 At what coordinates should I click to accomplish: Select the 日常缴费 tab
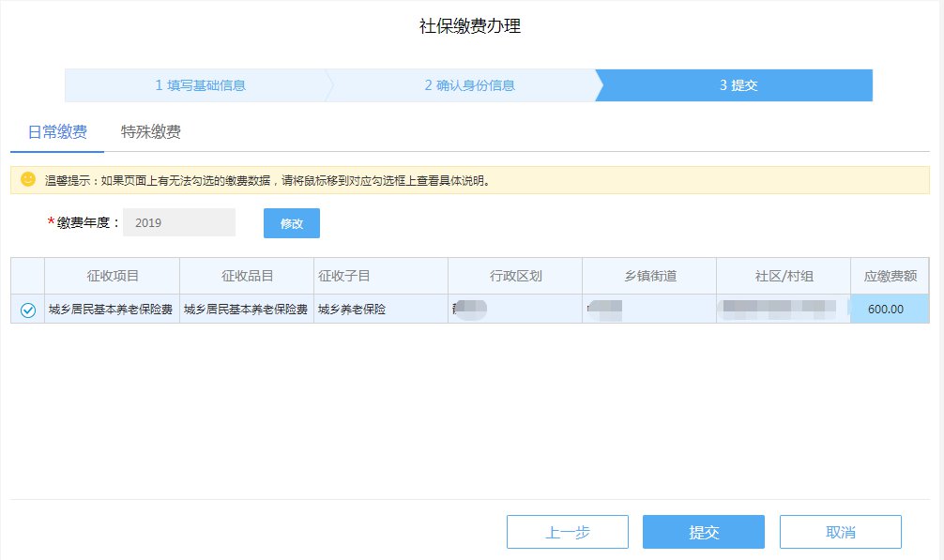[x=58, y=132]
